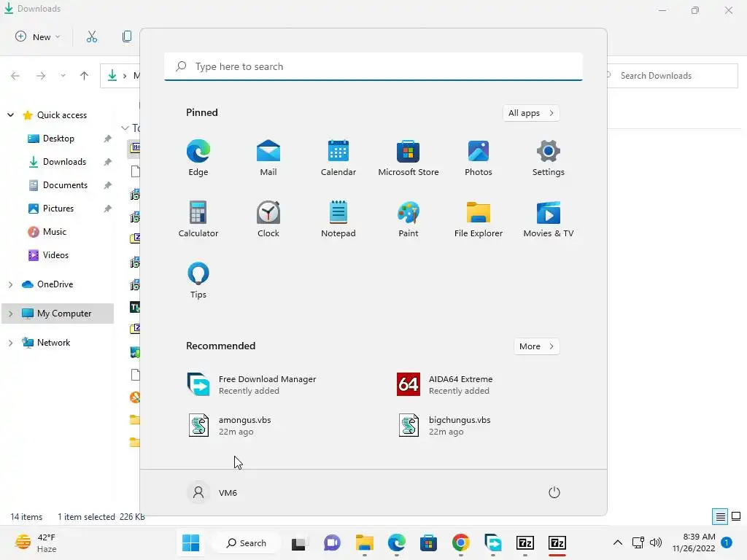
Task: Go up one folder level in Explorer
Action: [85, 76]
